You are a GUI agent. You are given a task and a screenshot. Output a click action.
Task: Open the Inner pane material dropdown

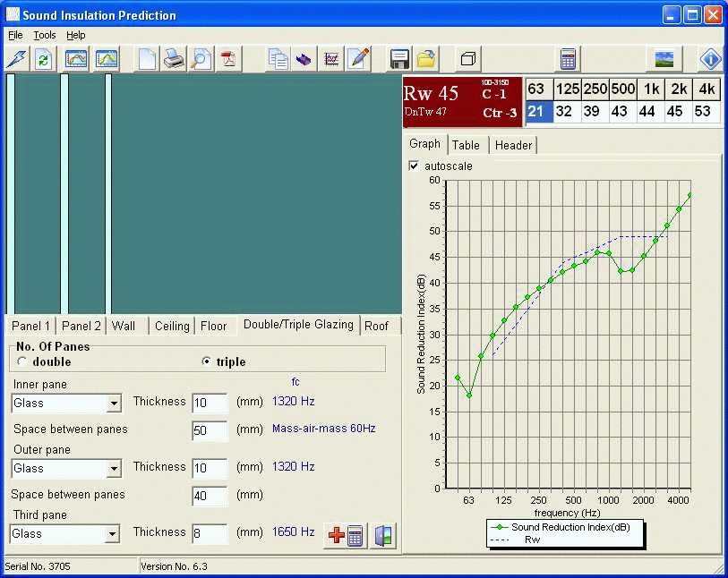114,404
